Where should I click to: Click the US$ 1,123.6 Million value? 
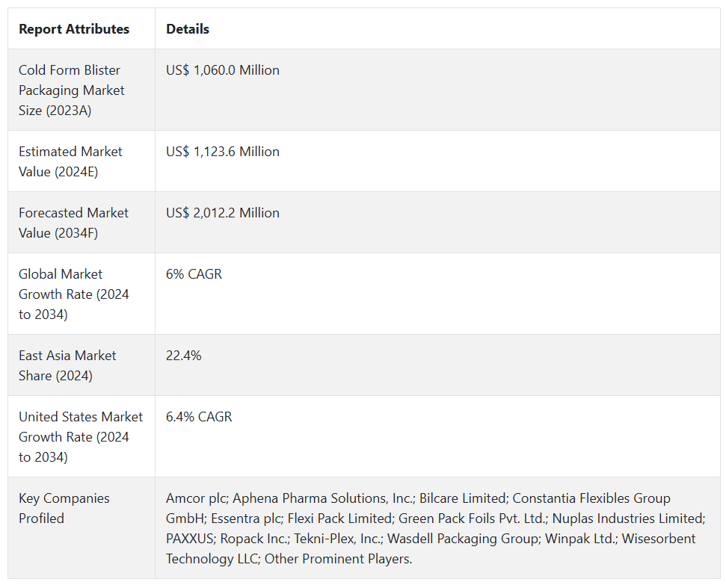pyautogui.click(x=223, y=152)
